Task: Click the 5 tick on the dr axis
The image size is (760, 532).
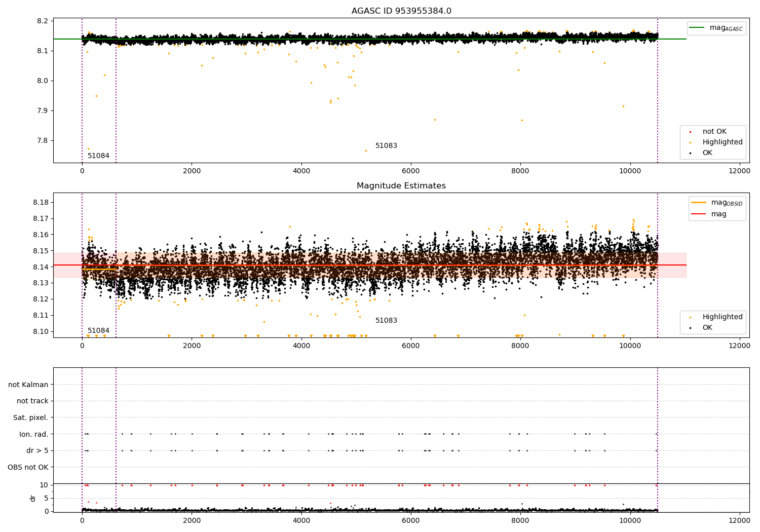Action: [x=47, y=499]
